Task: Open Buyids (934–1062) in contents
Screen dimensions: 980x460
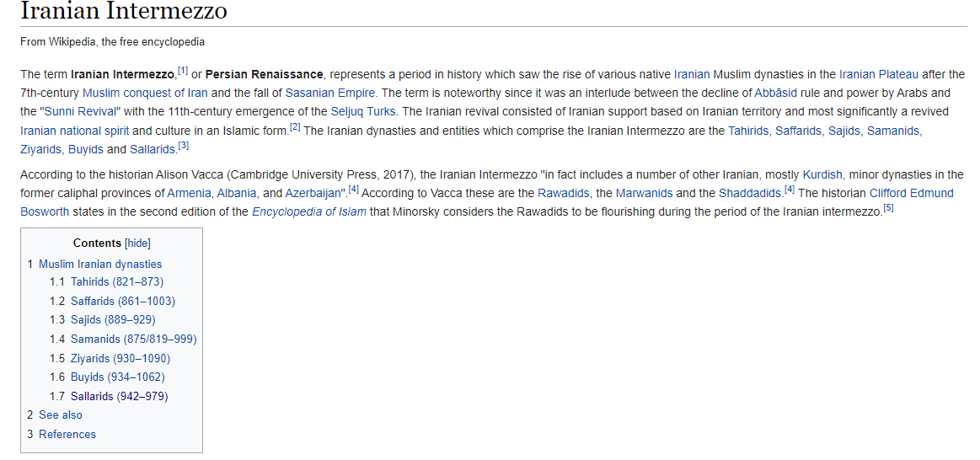Action: tap(117, 377)
